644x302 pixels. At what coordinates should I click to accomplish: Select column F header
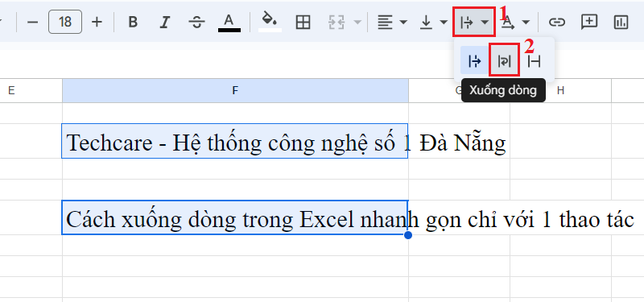point(235,90)
